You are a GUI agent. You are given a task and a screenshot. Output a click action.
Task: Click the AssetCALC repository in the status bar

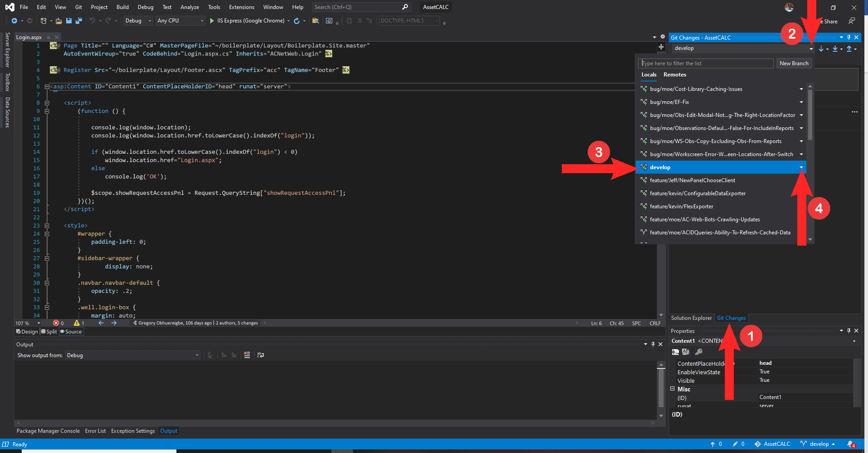click(x=773, y=444)
